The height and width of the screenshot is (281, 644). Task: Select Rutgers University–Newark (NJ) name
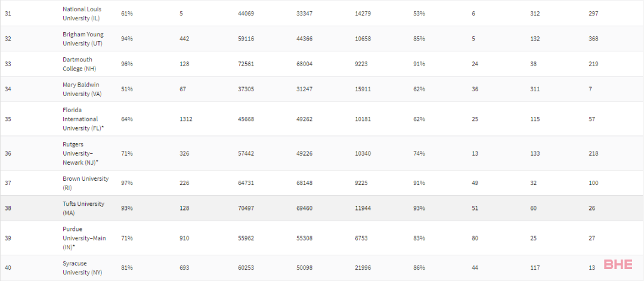pos(81,153)
